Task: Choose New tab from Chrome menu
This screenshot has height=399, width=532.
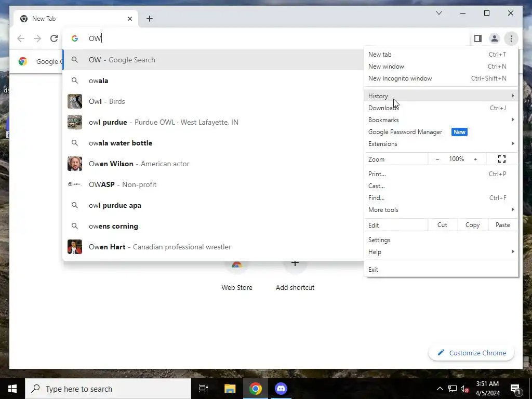Action: click(x=441, y=54)
